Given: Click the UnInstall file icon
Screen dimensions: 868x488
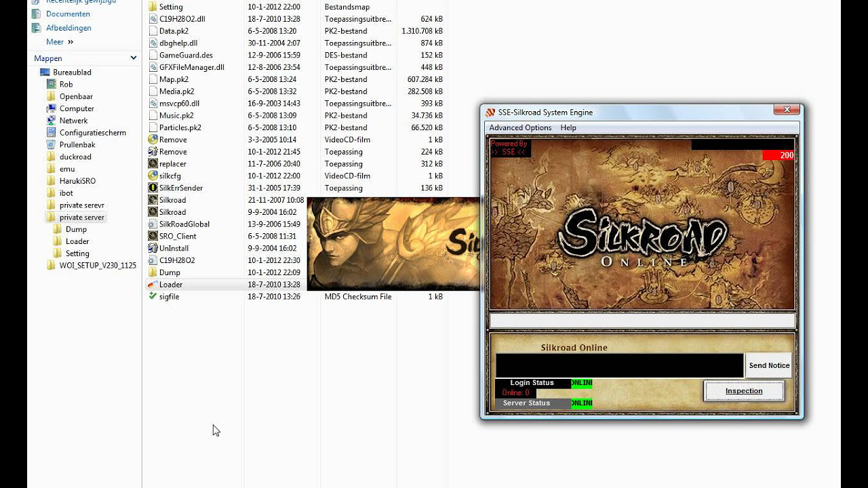Looking at the screenshot, I should point(153,249).
